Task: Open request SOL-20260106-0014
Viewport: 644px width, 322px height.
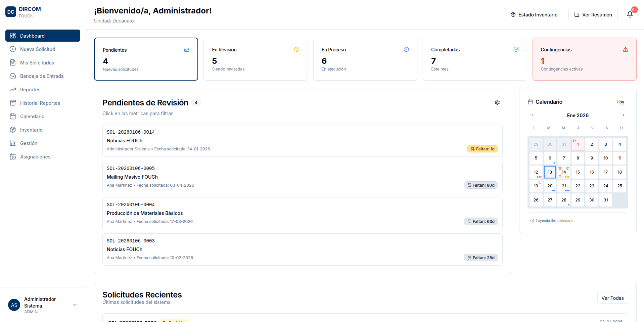Action: tap(303, 141)
